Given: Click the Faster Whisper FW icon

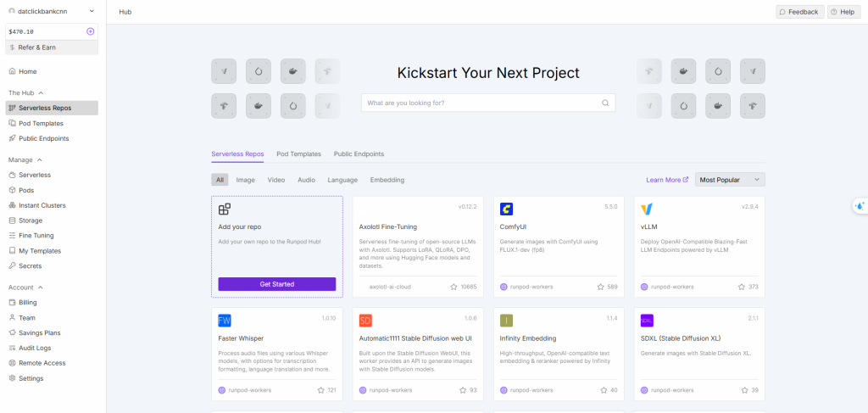Looking at the screenshot, I should [x=224, y=321].
